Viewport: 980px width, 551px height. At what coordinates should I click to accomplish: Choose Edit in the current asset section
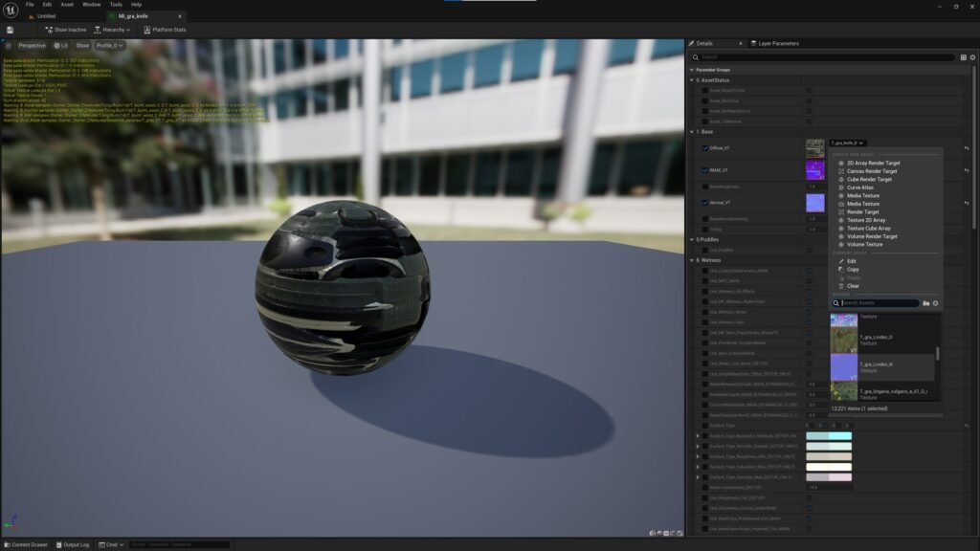[852, 261]
